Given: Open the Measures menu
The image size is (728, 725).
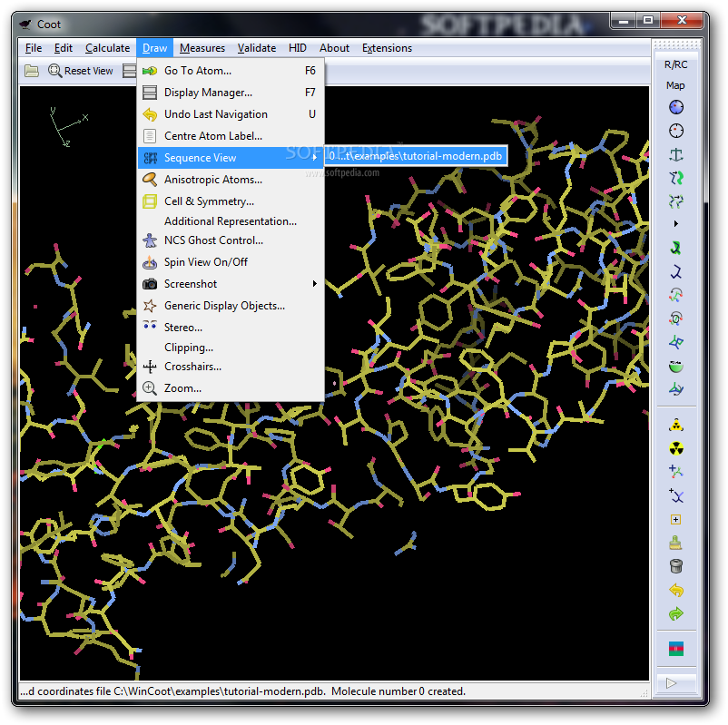Looking at the screenshot, I should click(x=202, y=48).
